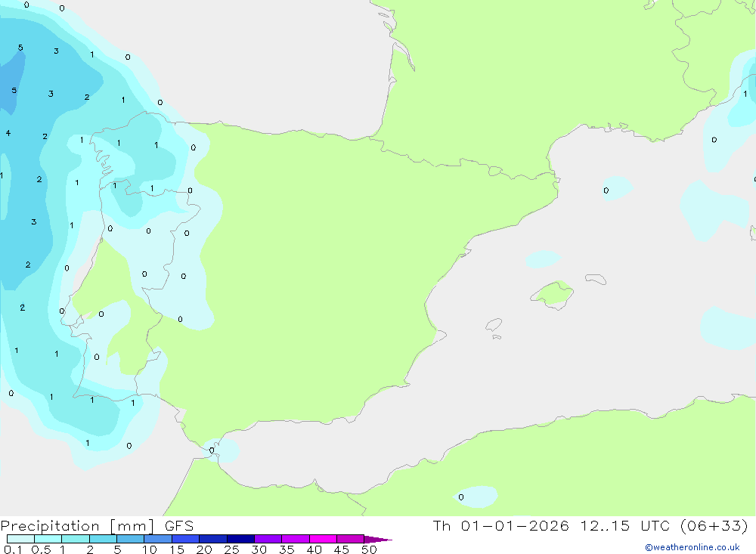756x554 pixels.
Task: Click the '0' value over northern Algeria
Action: tap(461, 497)
